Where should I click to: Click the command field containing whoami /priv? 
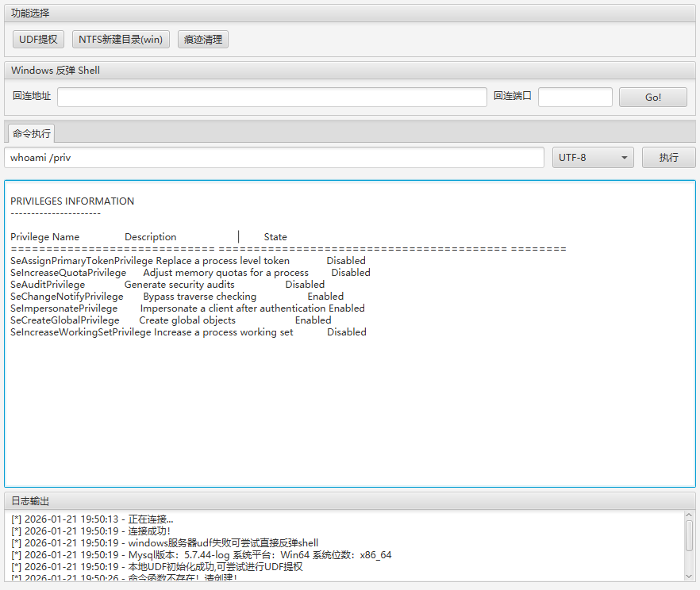click(274, 157)
